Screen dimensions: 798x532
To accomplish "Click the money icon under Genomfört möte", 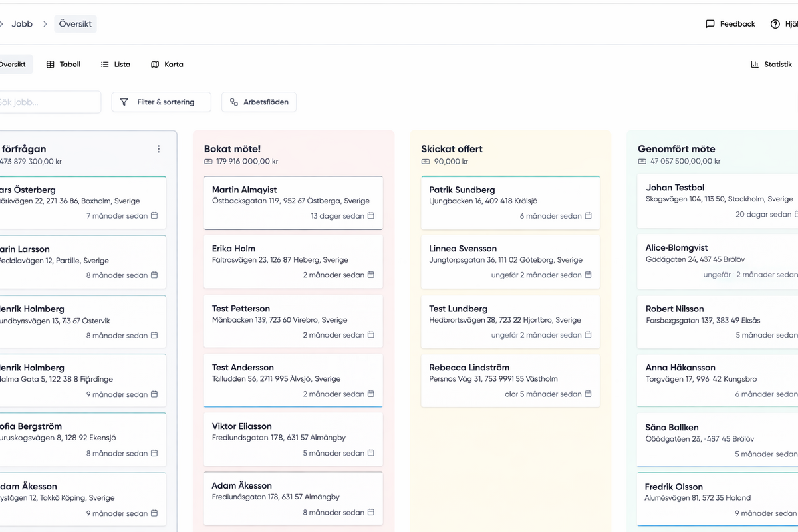I will 642,162.
